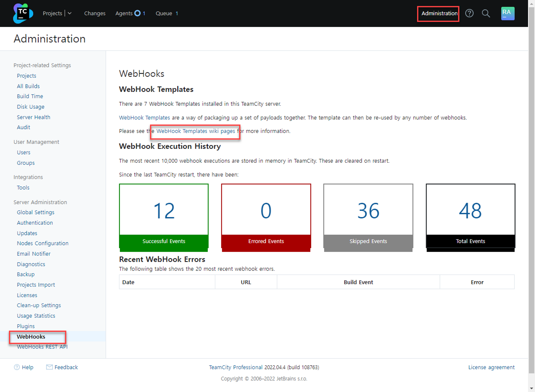
Task: Open Usage Statistics
Action: tap(36, 316)
